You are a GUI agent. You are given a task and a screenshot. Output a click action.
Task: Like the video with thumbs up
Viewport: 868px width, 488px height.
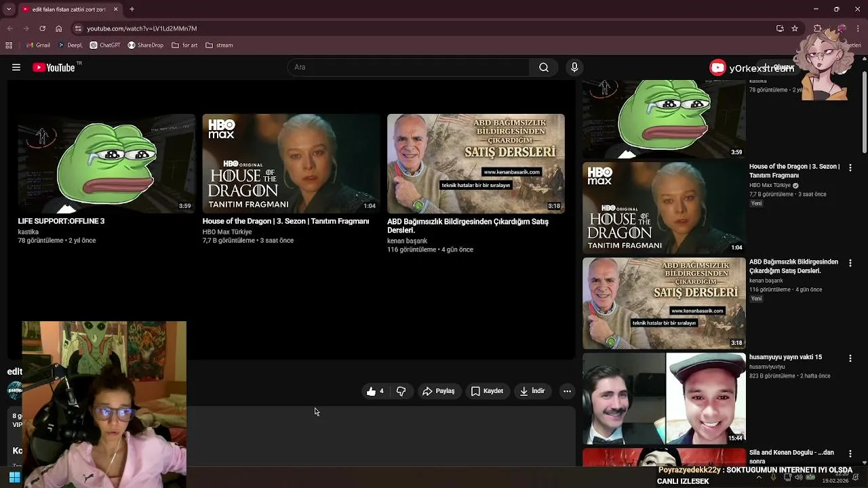(x=375, y=391)
